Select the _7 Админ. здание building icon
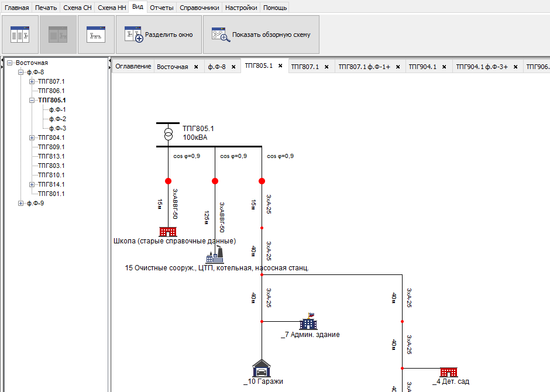 pyautogui.click(x=308, y=321)
